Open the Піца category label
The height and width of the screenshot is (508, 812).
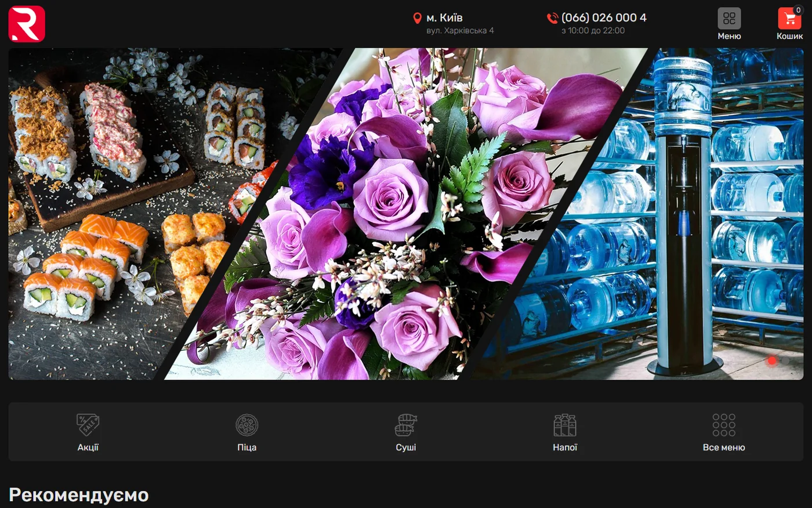(x=247, y=447)
